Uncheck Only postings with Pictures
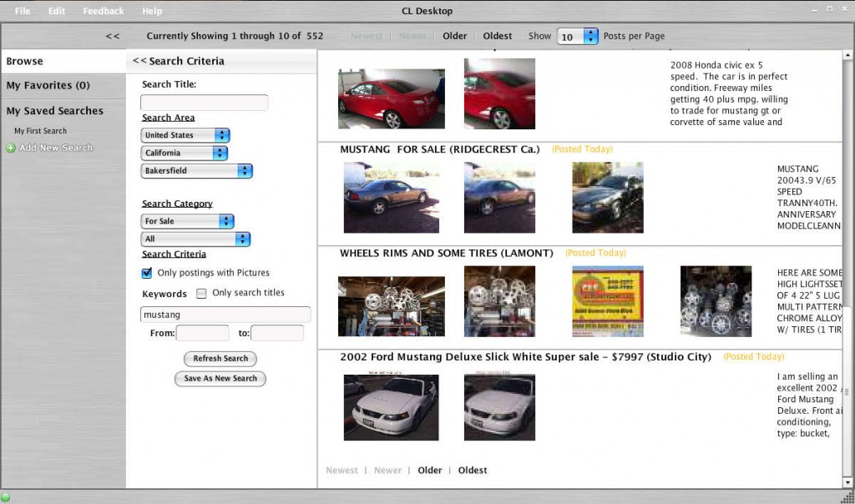The image size is (855, 504). tap(146, 273)
